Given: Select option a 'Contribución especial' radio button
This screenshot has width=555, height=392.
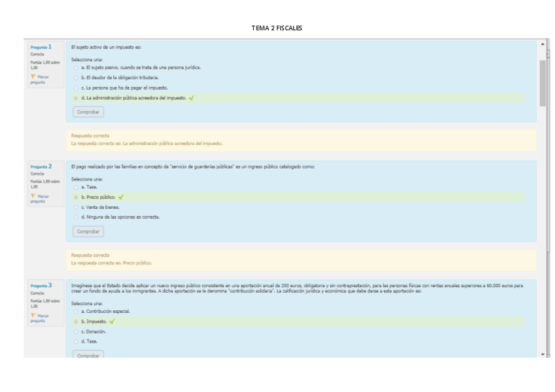Looking at the screenshot, I should pyautogui.click(x=76, y=312).
